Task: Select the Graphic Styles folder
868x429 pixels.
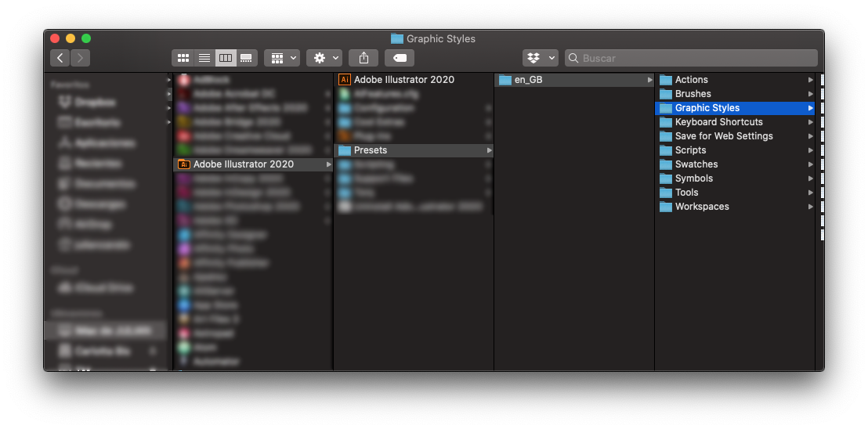Action: 735,108
